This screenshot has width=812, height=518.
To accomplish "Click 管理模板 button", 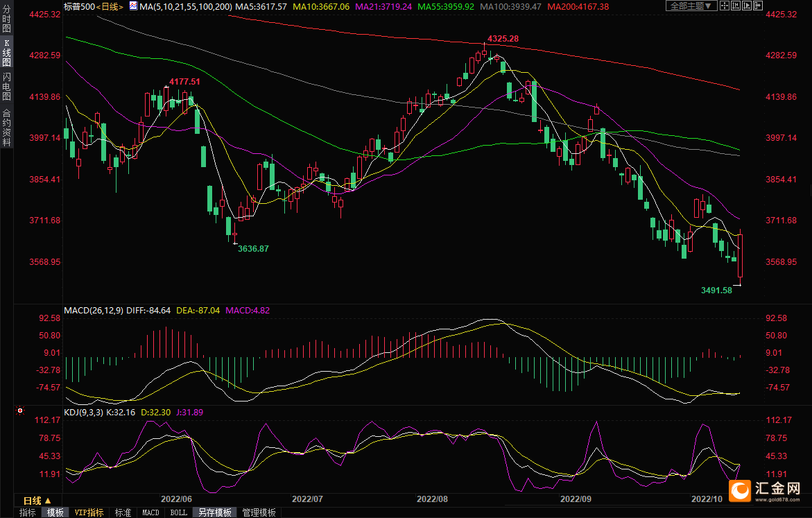I will [259, 512].
